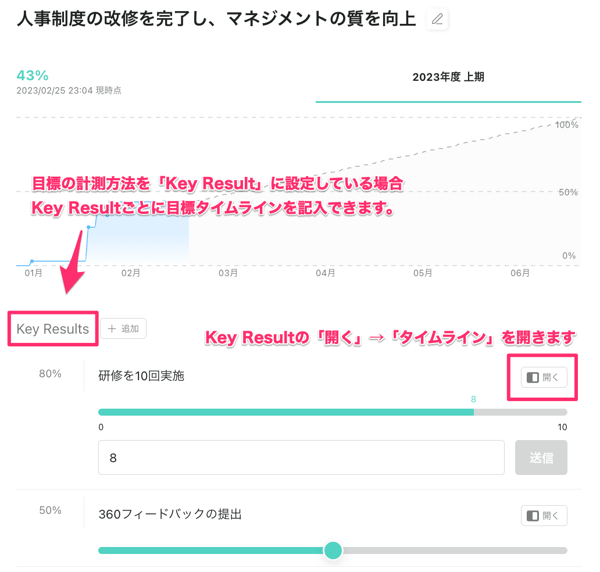Screen dimensions: 600x572
Task: Click the 04月 label on the chart axis
Action: pyautogui.click(x=325, y=273)
